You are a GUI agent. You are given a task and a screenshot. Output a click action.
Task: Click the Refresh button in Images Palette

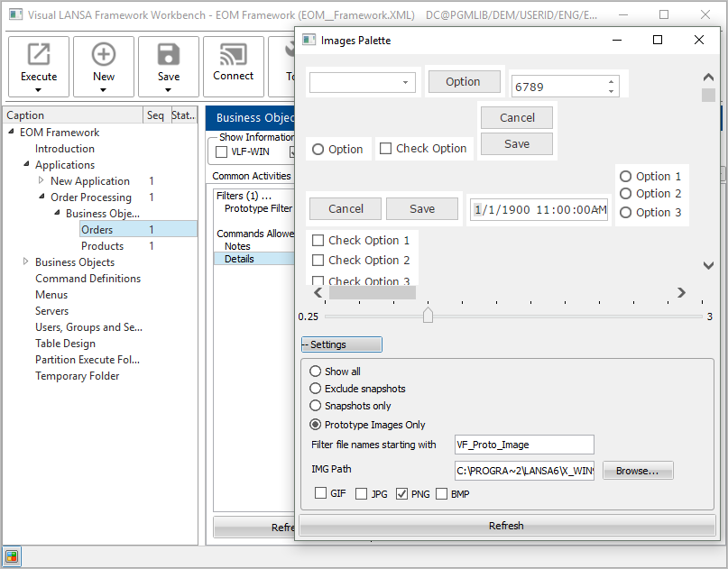click(505, 526)
